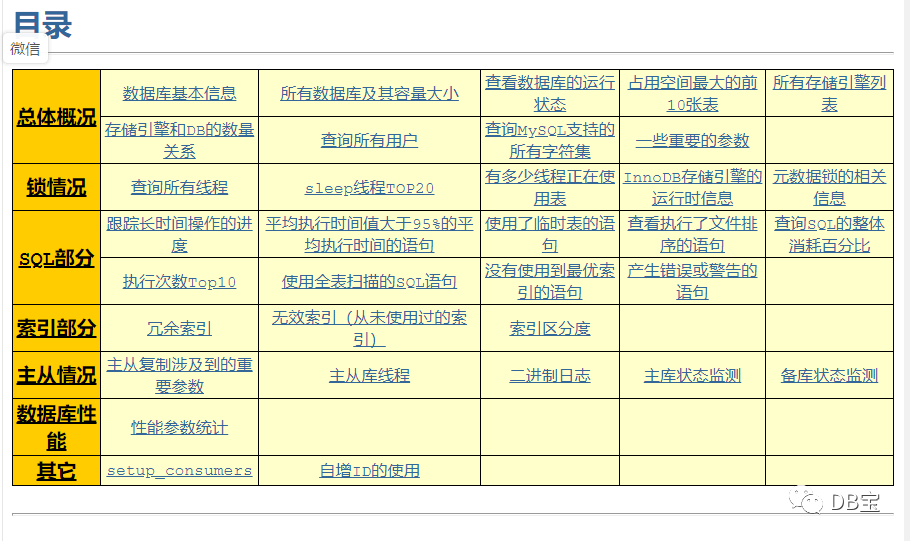The image size is (910, 541).
Task: Jump to 数据库性能 section heading
Action: coord(56,428)
